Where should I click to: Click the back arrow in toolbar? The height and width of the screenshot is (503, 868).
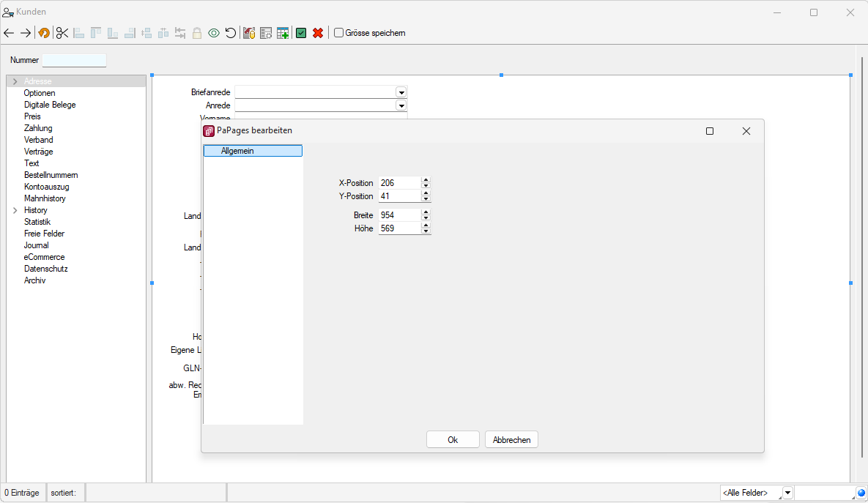[9, 33]
